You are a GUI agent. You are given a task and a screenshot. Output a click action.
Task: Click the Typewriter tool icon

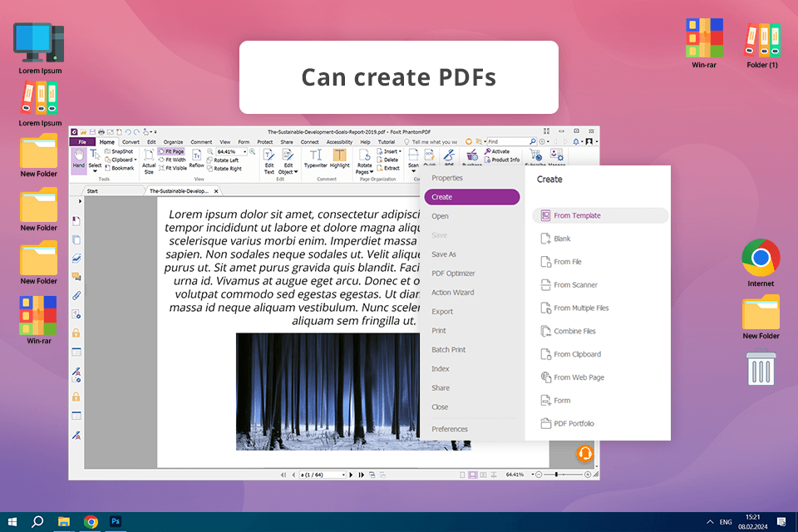tap(316, 158)
